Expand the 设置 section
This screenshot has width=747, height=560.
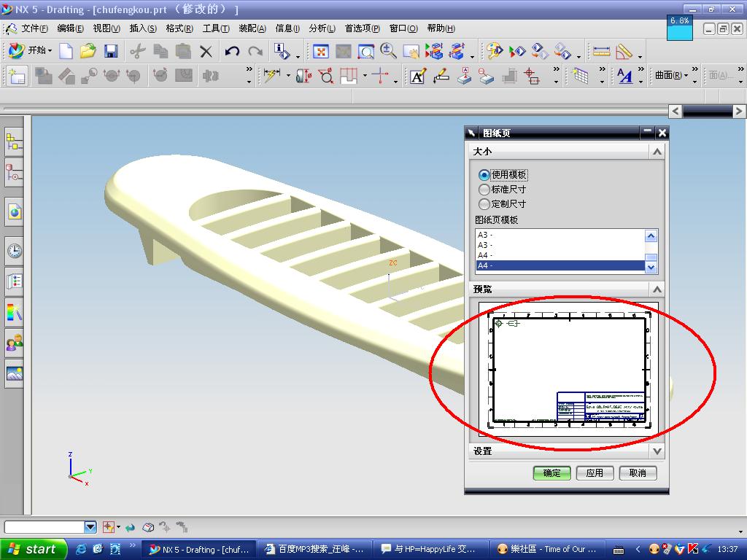pyautogui.click(x=657, y=451)
